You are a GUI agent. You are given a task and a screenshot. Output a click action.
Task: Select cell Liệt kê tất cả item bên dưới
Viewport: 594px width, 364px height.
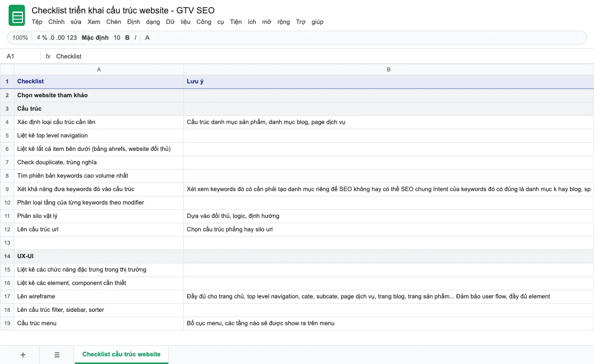click(99, 149)
